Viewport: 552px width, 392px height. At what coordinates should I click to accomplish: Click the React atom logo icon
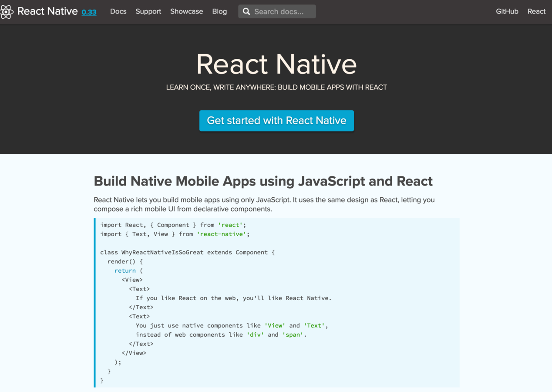7,12
